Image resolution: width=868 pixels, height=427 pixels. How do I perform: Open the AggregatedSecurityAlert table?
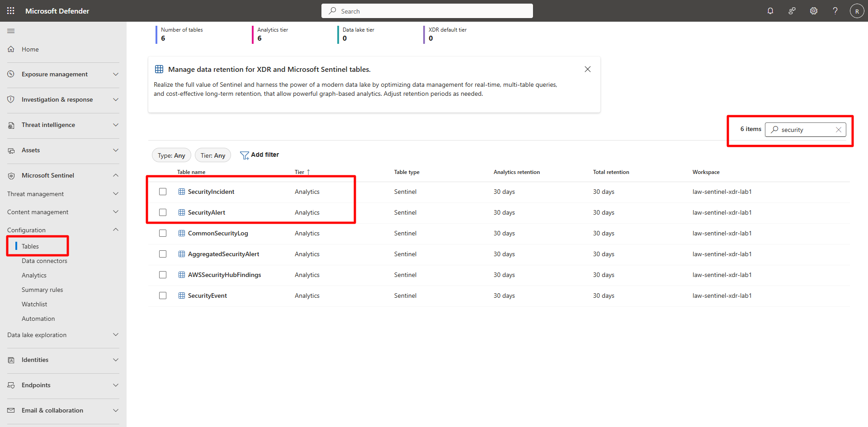224,254
